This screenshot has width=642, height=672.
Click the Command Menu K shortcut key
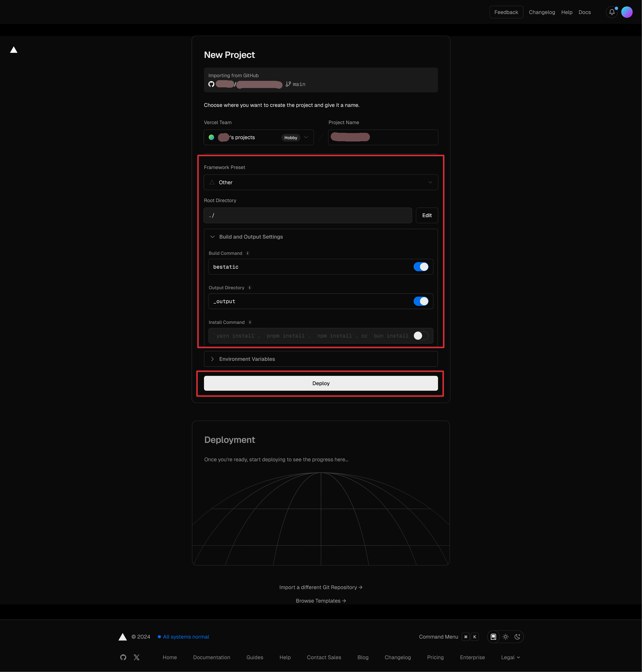point(475,637)
